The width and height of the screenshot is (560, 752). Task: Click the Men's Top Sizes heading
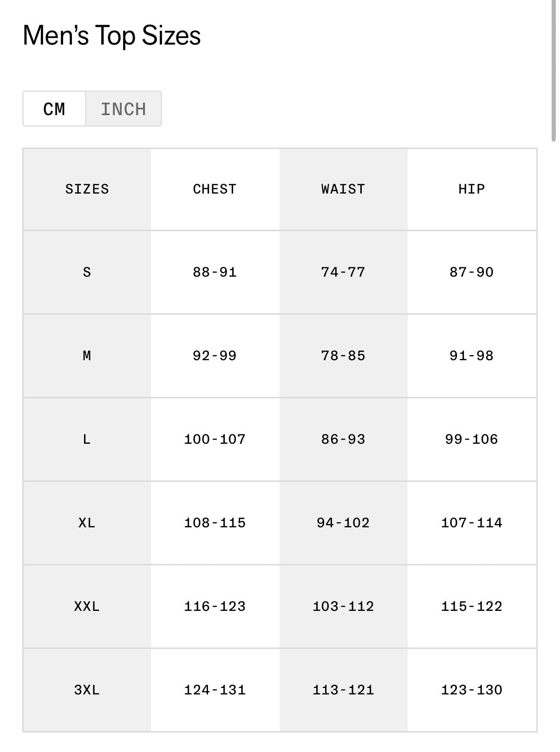coord(112,35)
